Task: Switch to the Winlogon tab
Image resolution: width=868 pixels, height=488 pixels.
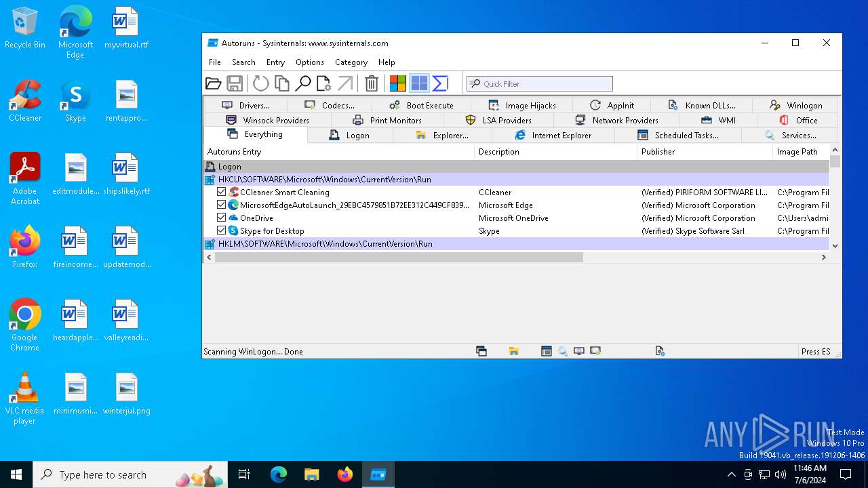Action: pyautogui.click(x=795, y=105)
